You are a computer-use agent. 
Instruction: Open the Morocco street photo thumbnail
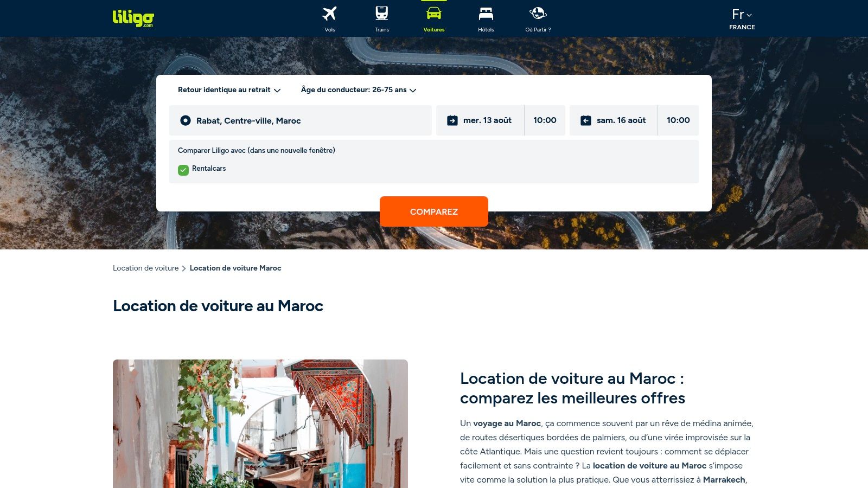(260, 423)
